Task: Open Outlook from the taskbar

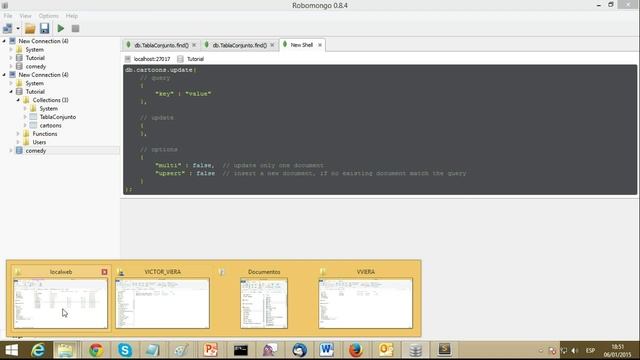Action: tap(386, 350)
